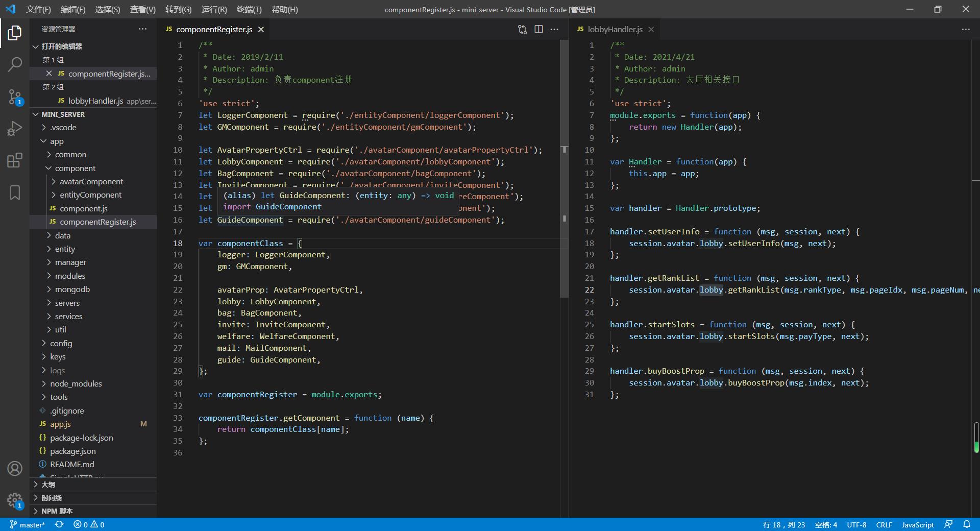Image resolution: width=980 pixels, height=531 pixels.
Task: Close componentRegister.js in open editors list
Action: pyautogui.click(x=49, y=74)
